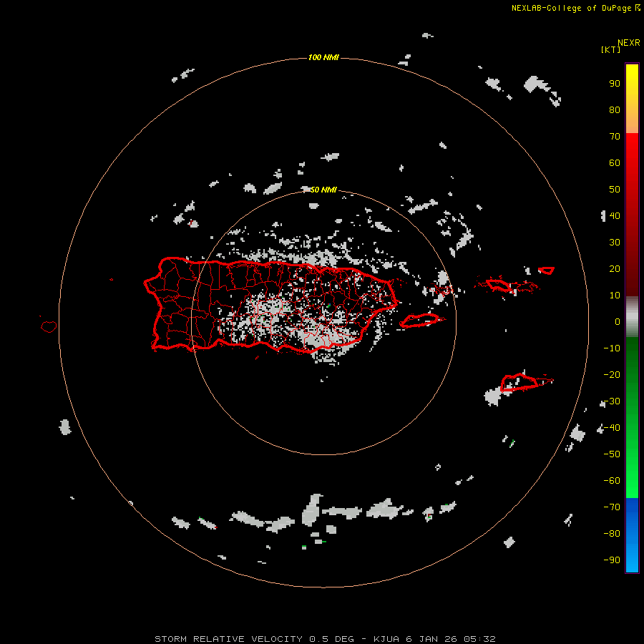
Task: Click the 20 knot scale label
Action: coord(615,268)
